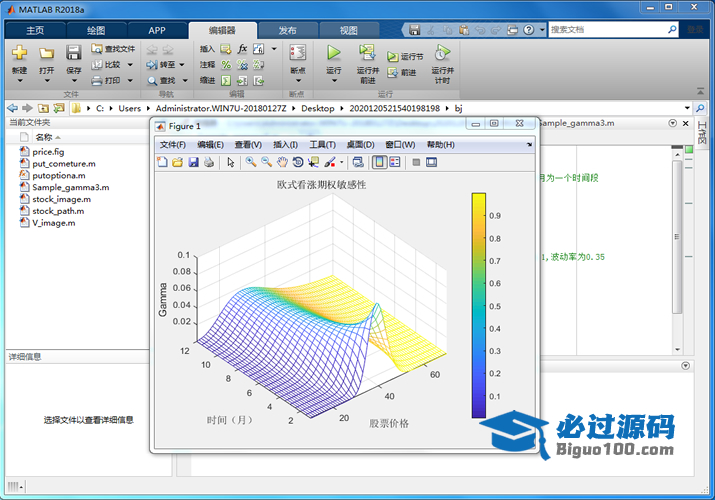Click the Show Plot Tools and Dock icon
Image resolution: width=715 pixels, height=500 pixels.
tap(431, 162)
